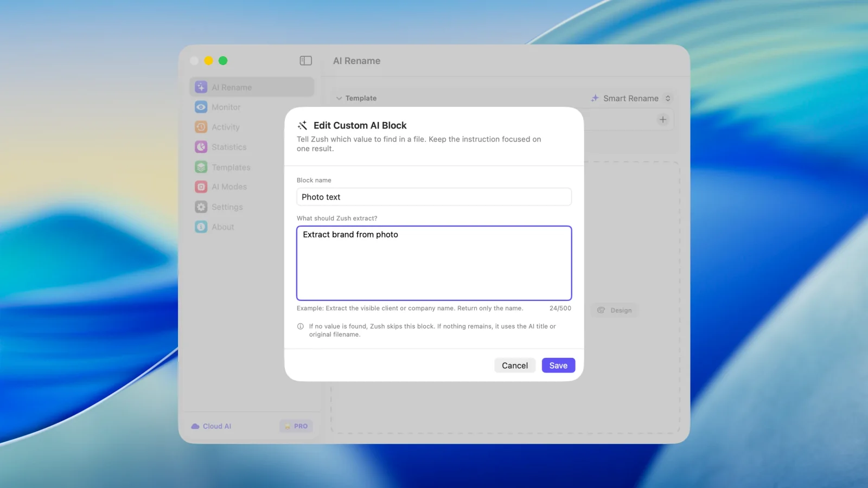
Task: Click the info icon beside skip note
Action: click(301, 326)
